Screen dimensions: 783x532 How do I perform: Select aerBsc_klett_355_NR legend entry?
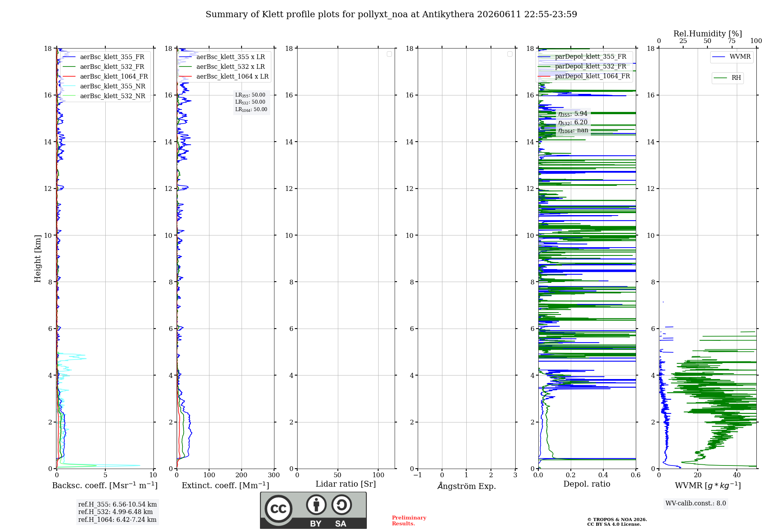[105, 86]
